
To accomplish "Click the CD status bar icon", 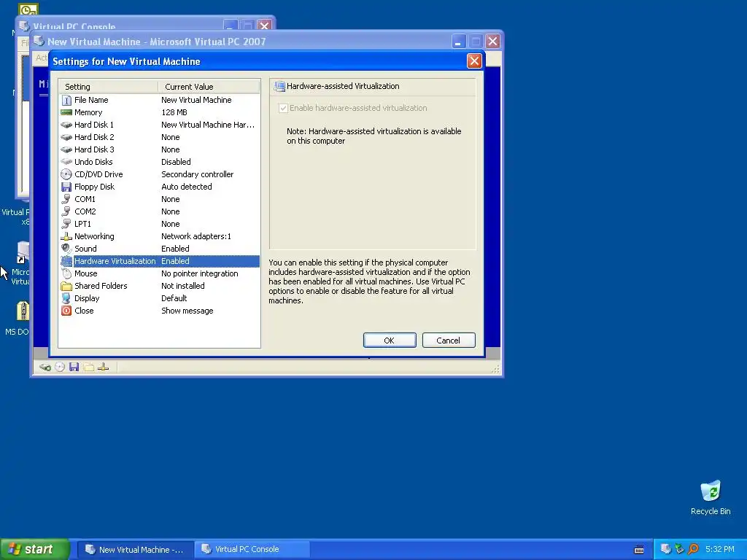I will pos(60,367).
